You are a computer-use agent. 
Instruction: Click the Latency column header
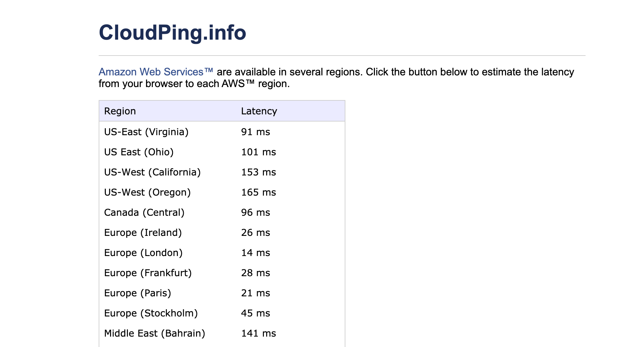pyautogui.click(x=258, y=111)
